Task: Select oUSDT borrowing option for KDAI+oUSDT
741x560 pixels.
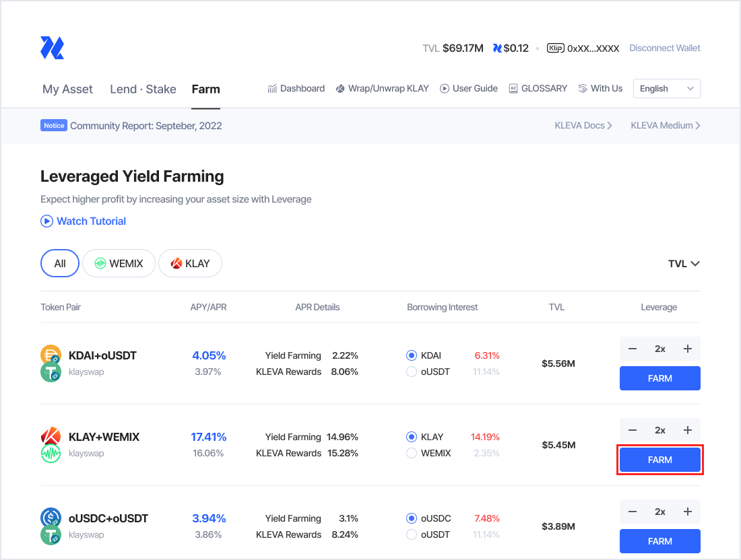Action: coord(412,372)
